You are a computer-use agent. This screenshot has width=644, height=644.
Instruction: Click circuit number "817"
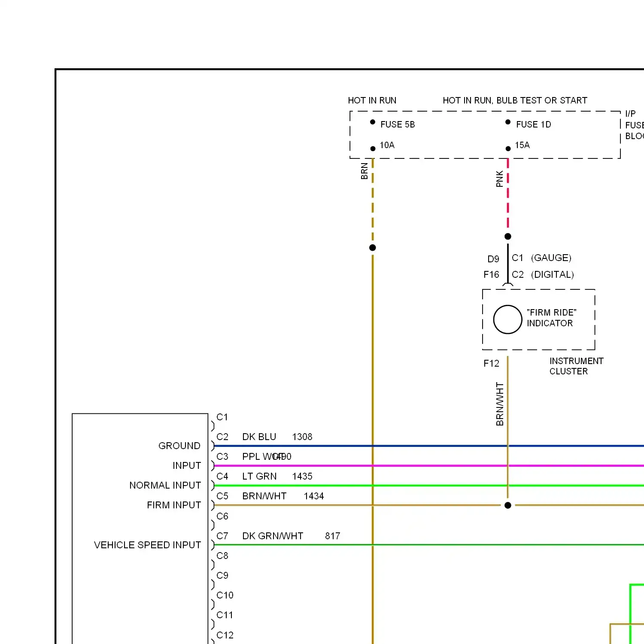(333, 536)
